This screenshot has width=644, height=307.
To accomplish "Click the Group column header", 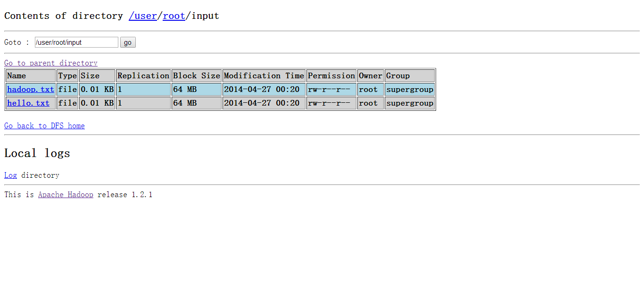I will tap(398, 76).
